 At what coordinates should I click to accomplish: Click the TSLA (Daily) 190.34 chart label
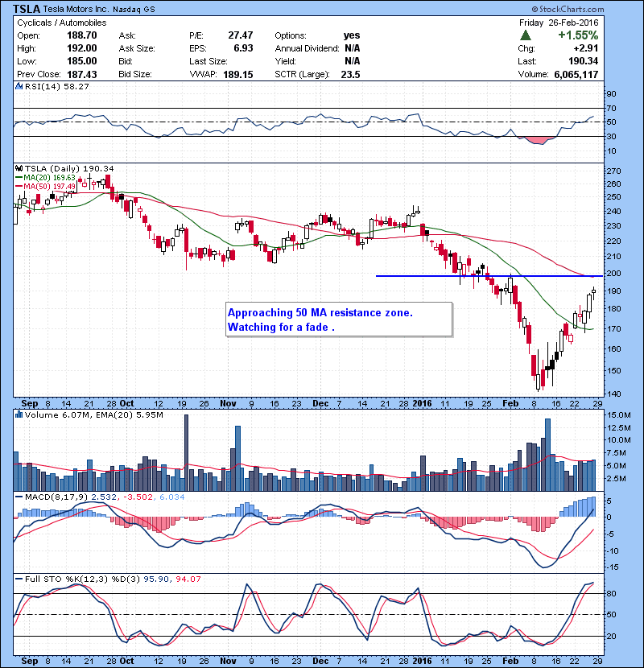tap(69, 169)
